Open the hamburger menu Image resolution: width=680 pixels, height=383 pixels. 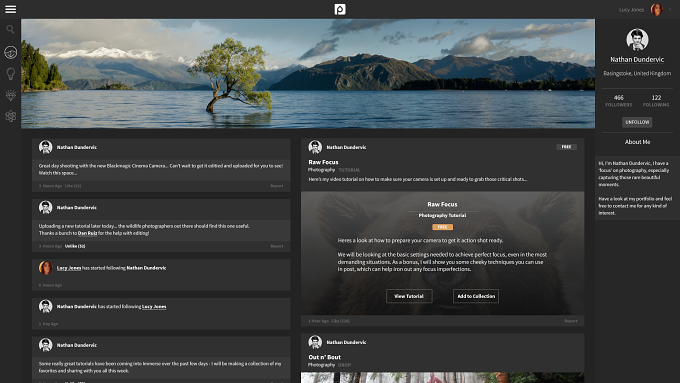10,9
